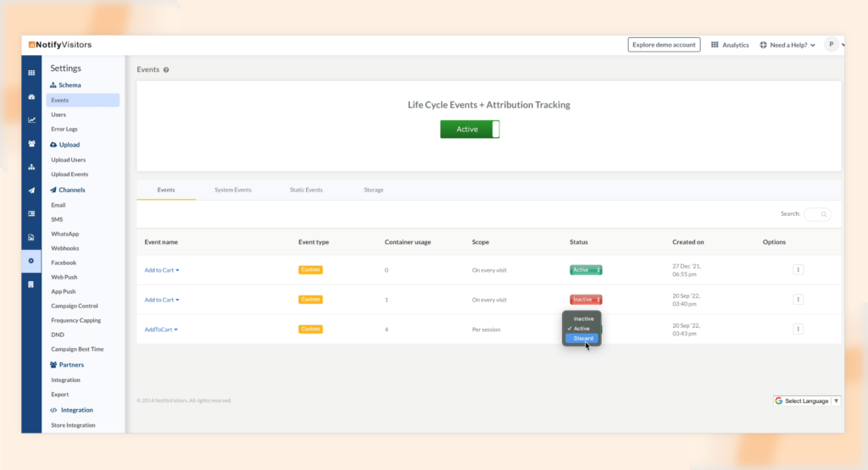Viewport: 868px width, 470px height.
Task: Switch to System Events tab
Action: click(233, 190)
